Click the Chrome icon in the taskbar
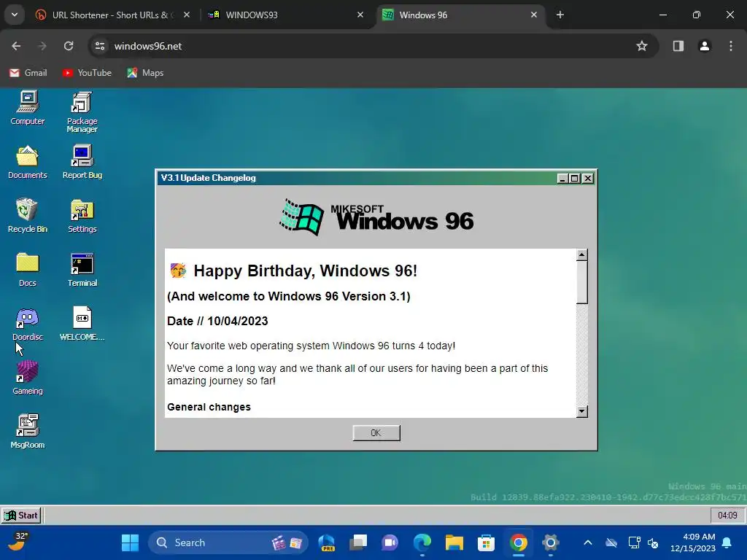The image size is (747, 560). click(x=519, y=542)
